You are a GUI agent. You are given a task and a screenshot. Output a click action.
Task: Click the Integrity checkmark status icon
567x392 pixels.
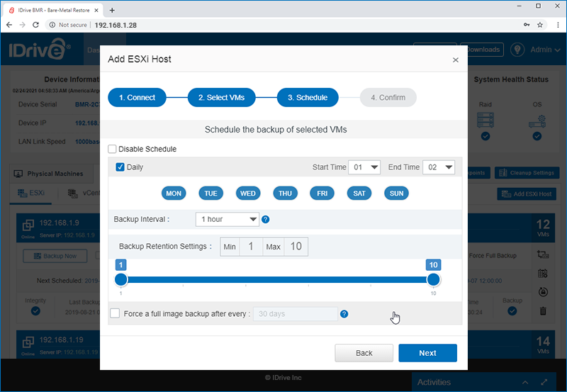(35, 311)
